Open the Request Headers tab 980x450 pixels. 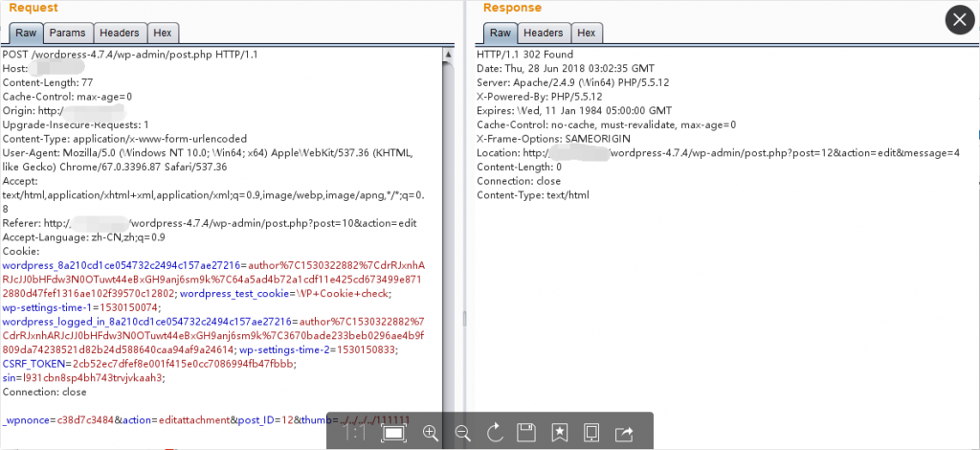120,33
